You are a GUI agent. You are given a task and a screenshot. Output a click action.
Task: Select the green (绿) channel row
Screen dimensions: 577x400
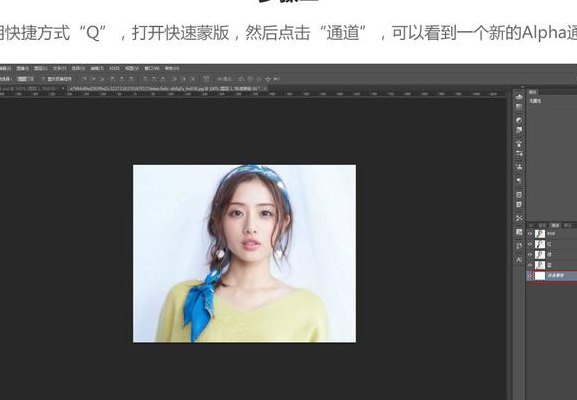tap(552, 255)
